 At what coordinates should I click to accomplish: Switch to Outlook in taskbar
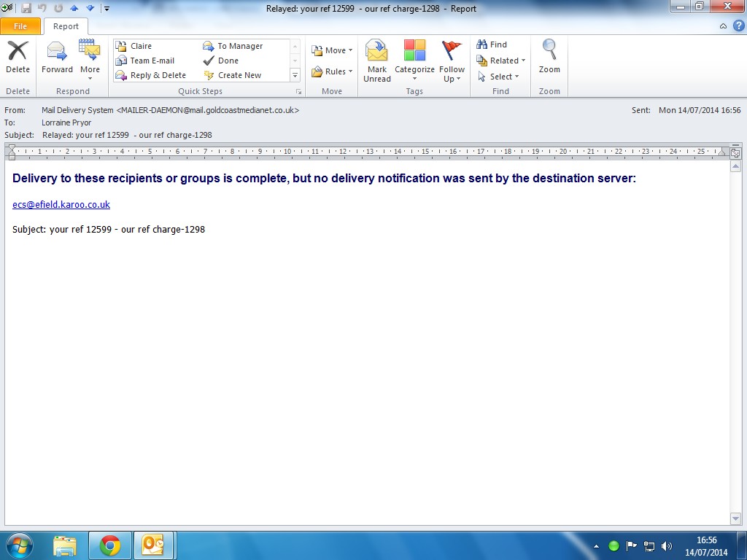[153, 545]
